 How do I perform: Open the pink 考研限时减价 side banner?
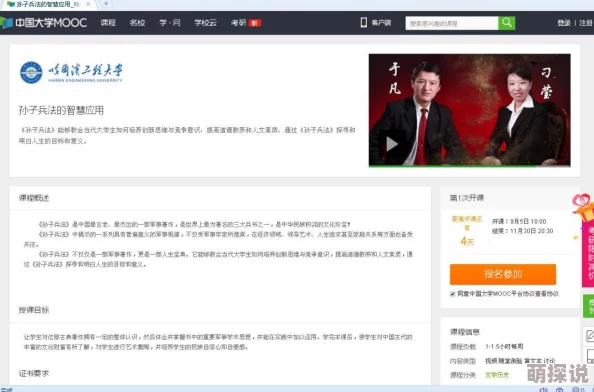(588, 254)
